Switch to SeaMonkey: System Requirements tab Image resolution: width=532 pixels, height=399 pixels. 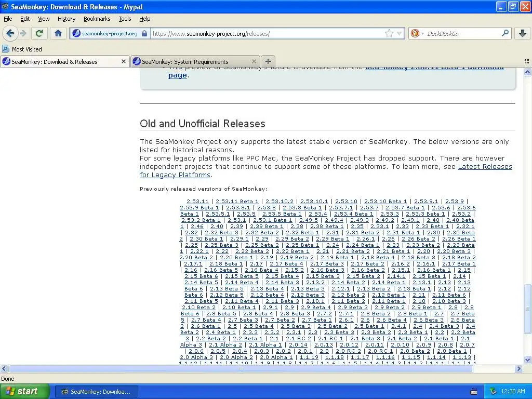point(195,61)
